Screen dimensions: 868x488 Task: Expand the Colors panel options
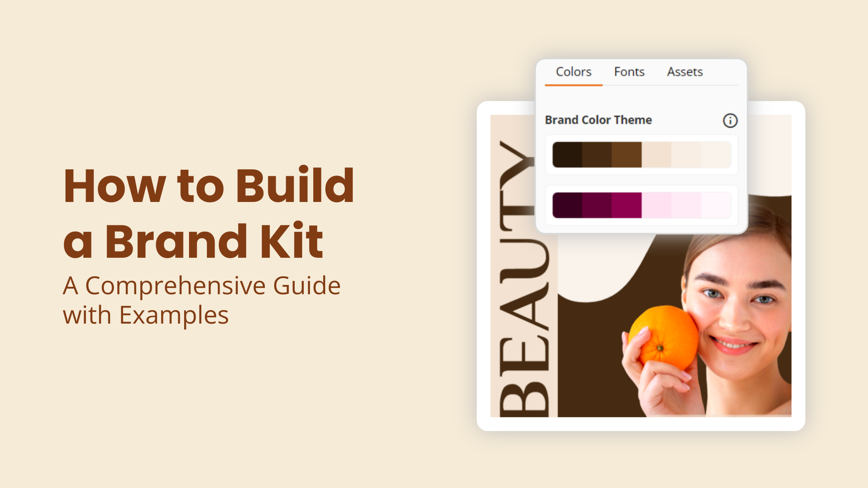[574, 71]
